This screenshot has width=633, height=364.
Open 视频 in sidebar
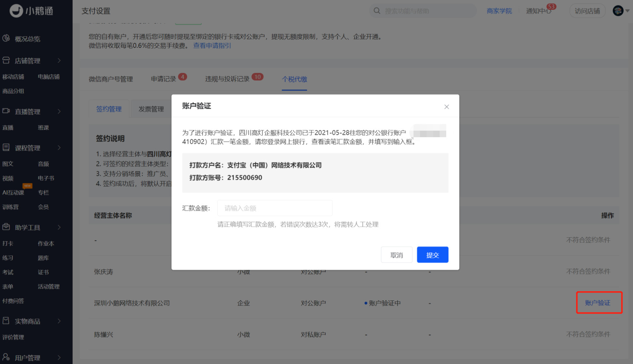8,178
